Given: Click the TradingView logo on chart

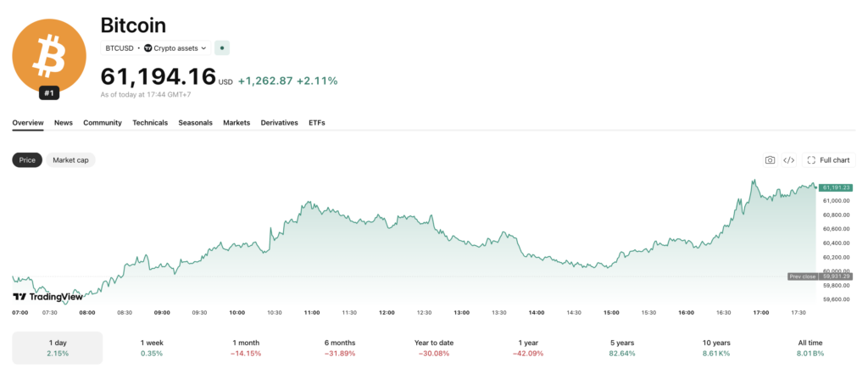Looking at the screenshot, I should (x=47, y=297).
